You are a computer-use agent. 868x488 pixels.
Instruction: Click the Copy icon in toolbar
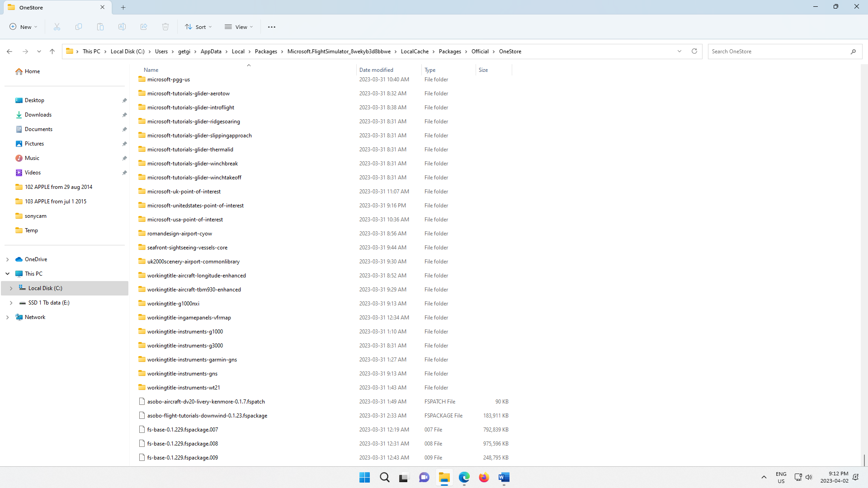[x=79, y=27]
